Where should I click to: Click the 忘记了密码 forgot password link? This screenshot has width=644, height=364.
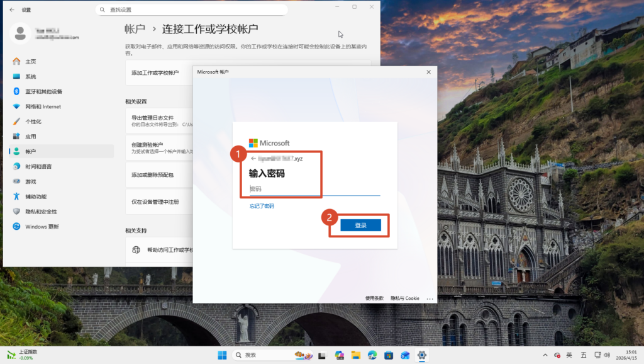pyautogui.click(x=262, y=206)
